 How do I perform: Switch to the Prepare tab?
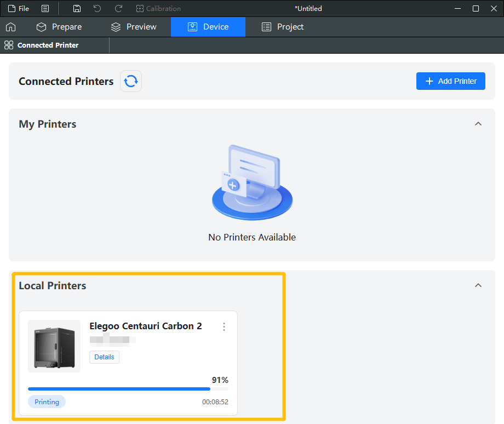59,27
